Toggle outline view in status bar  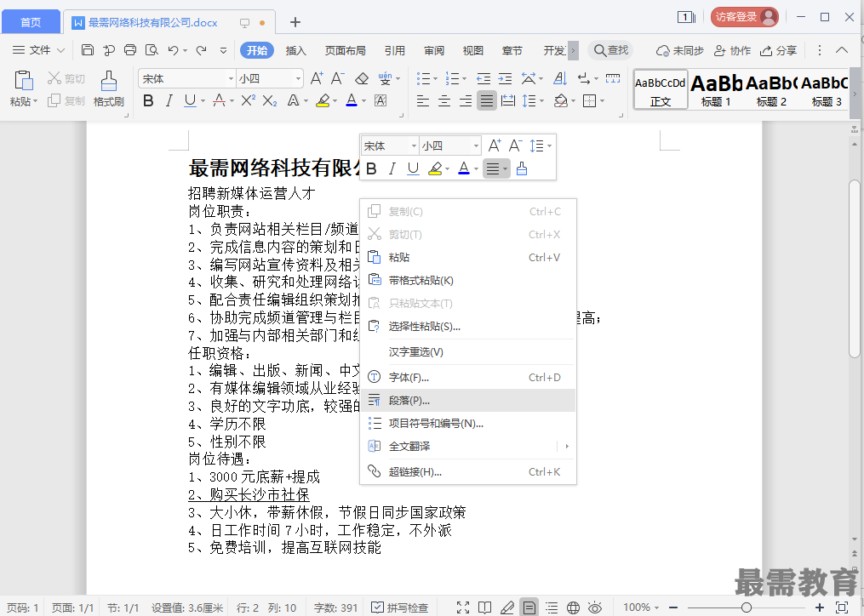pyautogui.click(x=551, y=607)
